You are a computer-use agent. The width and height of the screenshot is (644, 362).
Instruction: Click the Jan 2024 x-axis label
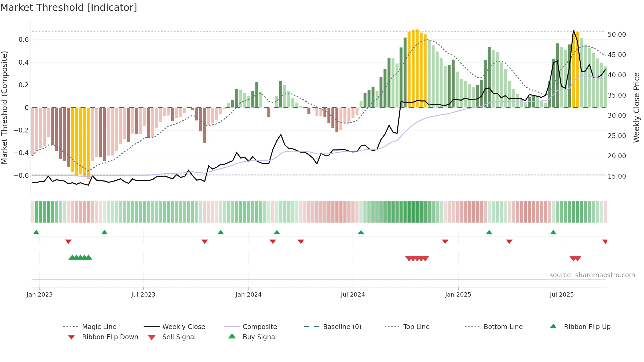pos(248,294)
